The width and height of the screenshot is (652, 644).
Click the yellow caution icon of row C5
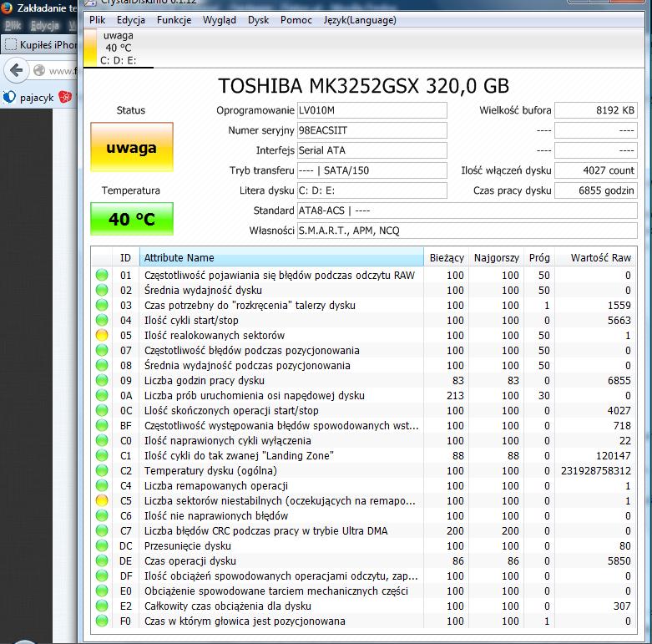(102, 500)
